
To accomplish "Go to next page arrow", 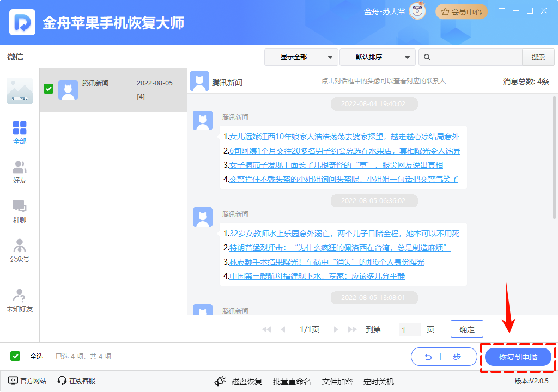I will [336, 329].
